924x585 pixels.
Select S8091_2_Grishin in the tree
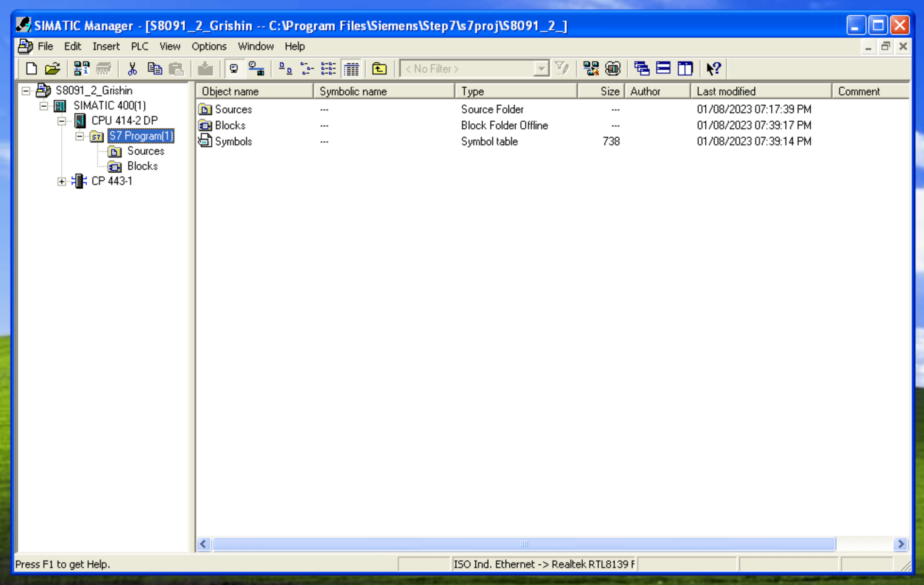pyautogui.click(x=94, y=91)
